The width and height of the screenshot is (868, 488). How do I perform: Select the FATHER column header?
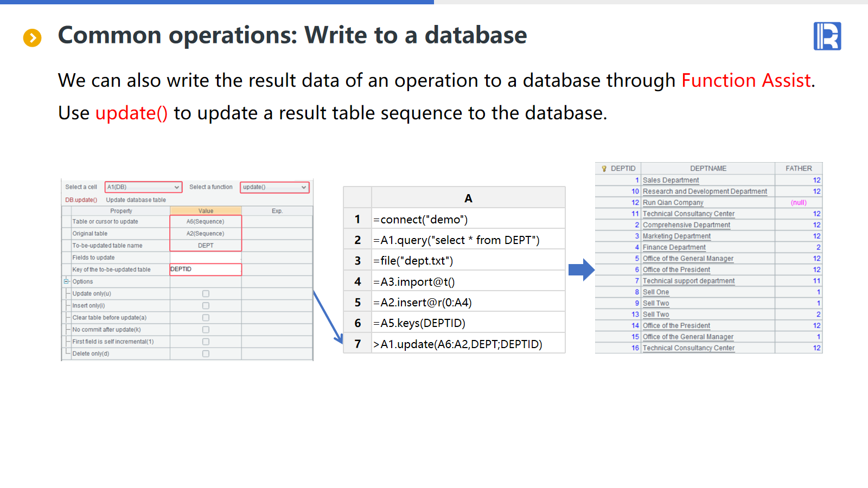tap(798, 169)
